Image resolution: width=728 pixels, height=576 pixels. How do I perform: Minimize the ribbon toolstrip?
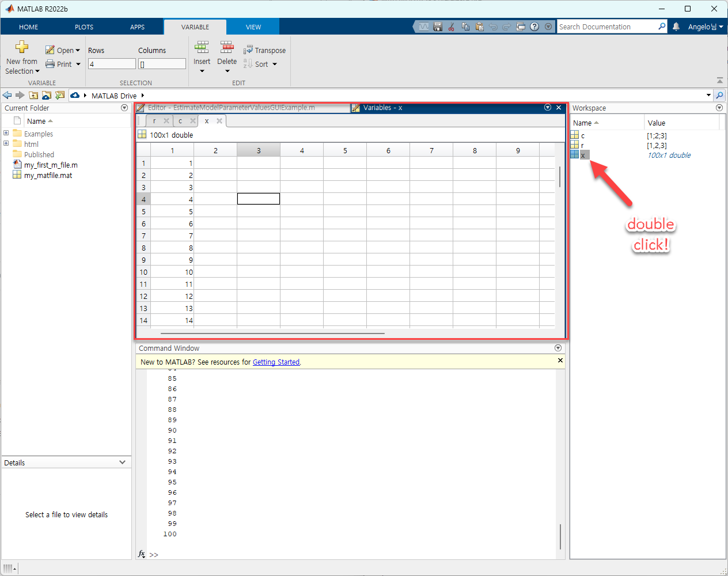(x=719, y=80)
